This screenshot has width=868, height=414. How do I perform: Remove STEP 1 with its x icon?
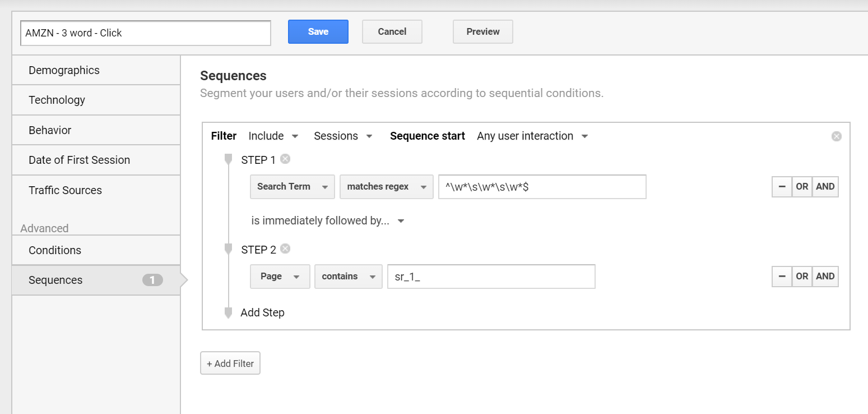click(x=285, y=159)
